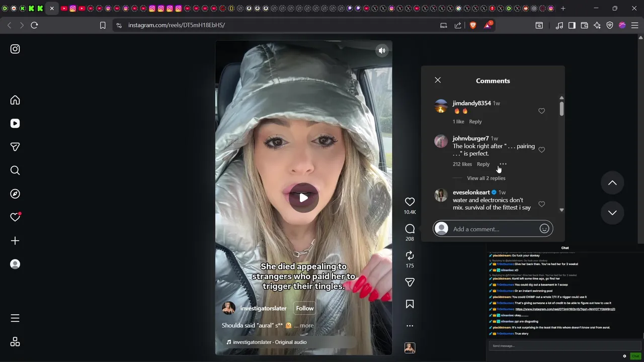The width and height of the screenshot is (644, 362).
Task: Open the reel audio thumbnail
Action: 410,347
